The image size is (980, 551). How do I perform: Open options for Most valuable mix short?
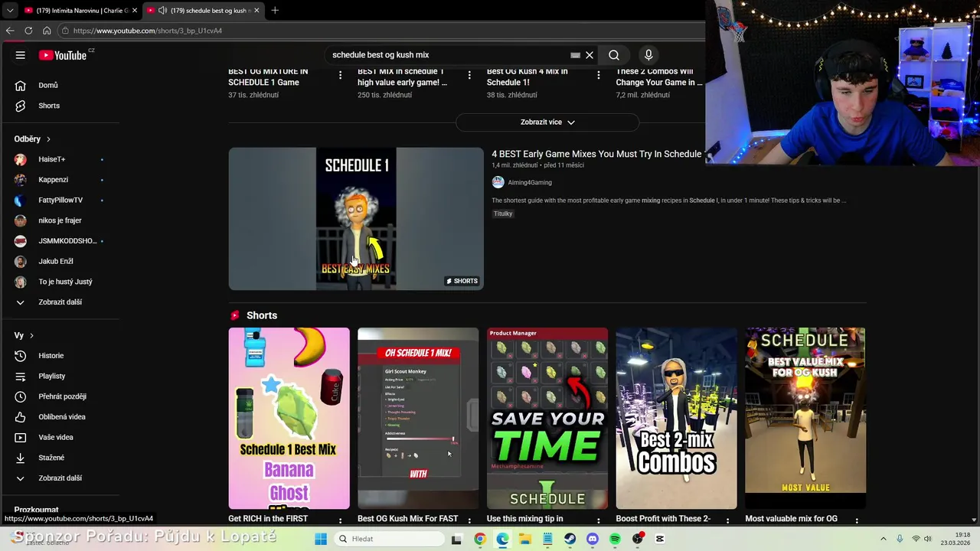(857, 520)
